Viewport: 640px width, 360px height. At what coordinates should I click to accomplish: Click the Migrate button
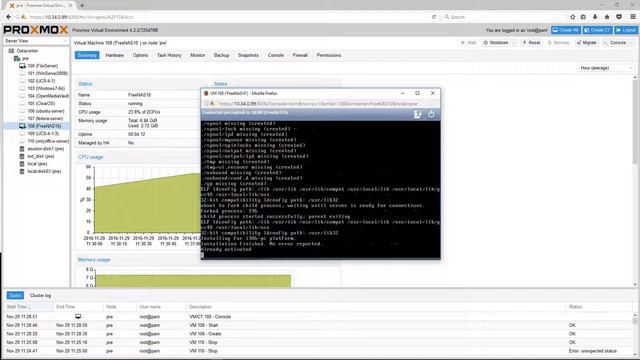pos(587,42)
